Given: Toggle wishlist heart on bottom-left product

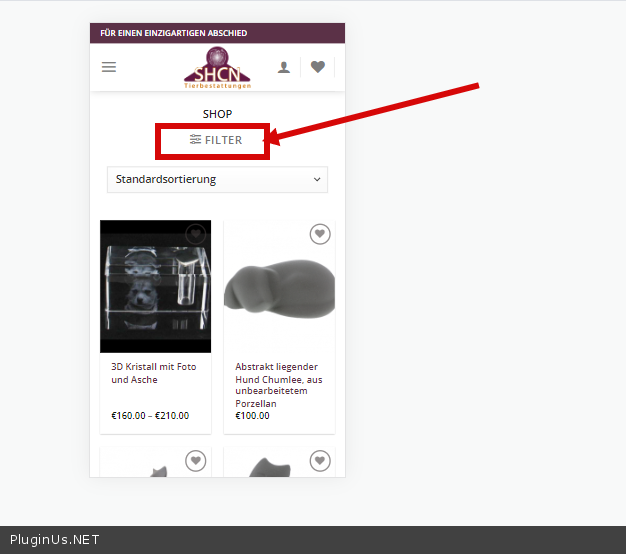Looking at the screenshot, I should click(x=196, y=461).
